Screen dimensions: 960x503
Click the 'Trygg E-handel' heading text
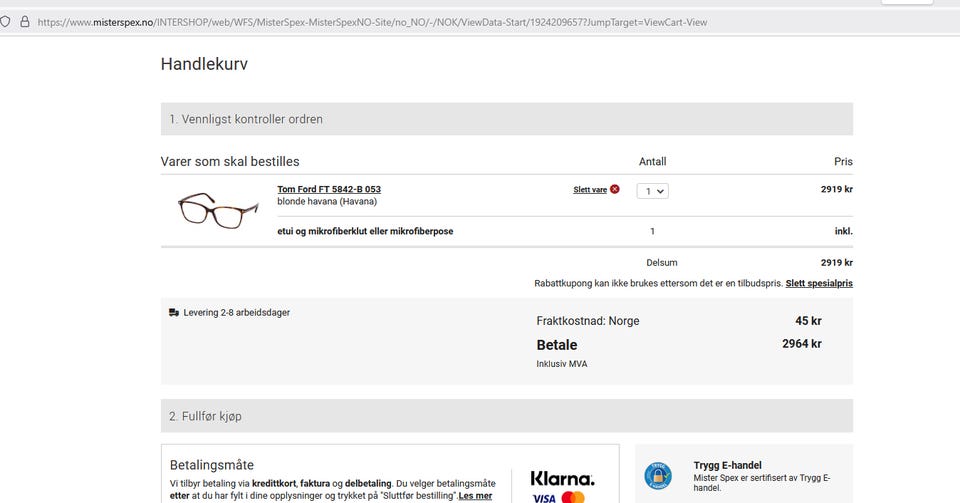tap(727, 465)
